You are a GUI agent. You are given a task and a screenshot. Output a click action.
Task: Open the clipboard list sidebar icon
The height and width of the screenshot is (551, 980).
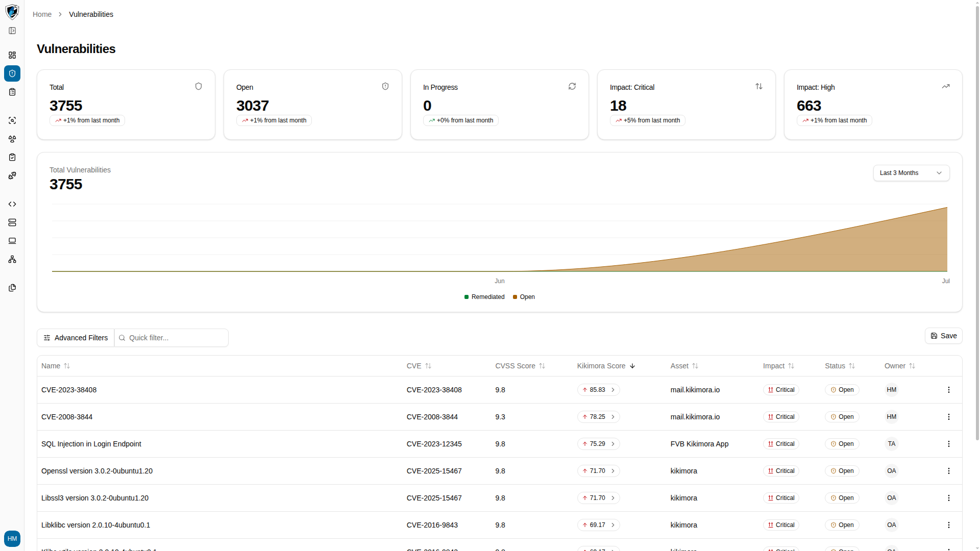(x=12, y=92)
